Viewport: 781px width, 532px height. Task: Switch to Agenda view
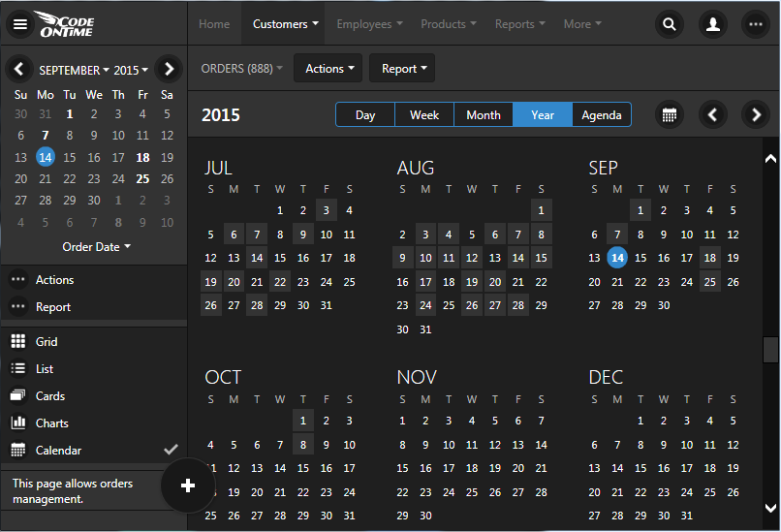pyautogui.click(x=602, y=114)
